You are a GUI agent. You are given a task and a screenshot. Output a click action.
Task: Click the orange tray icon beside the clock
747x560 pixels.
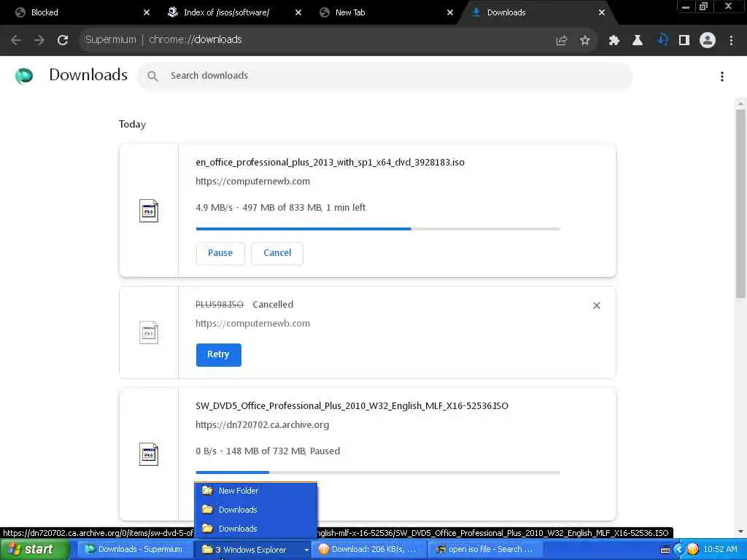coord(693,550)
